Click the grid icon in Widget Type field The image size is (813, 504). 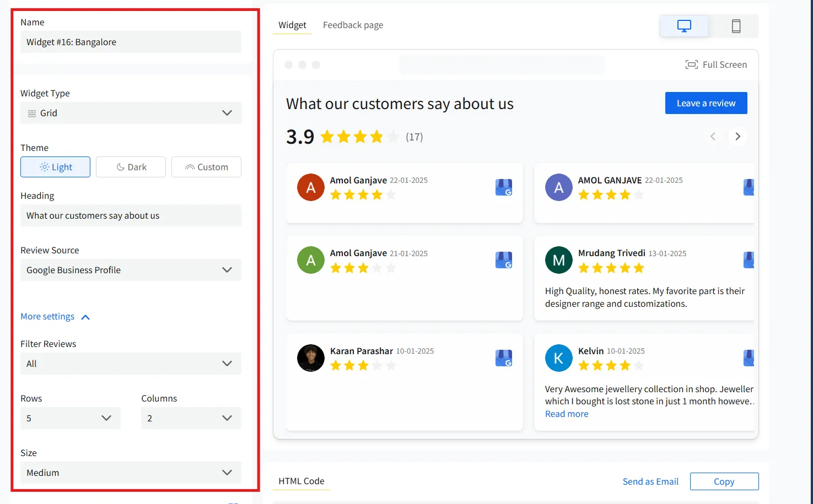tap(31, 112)
